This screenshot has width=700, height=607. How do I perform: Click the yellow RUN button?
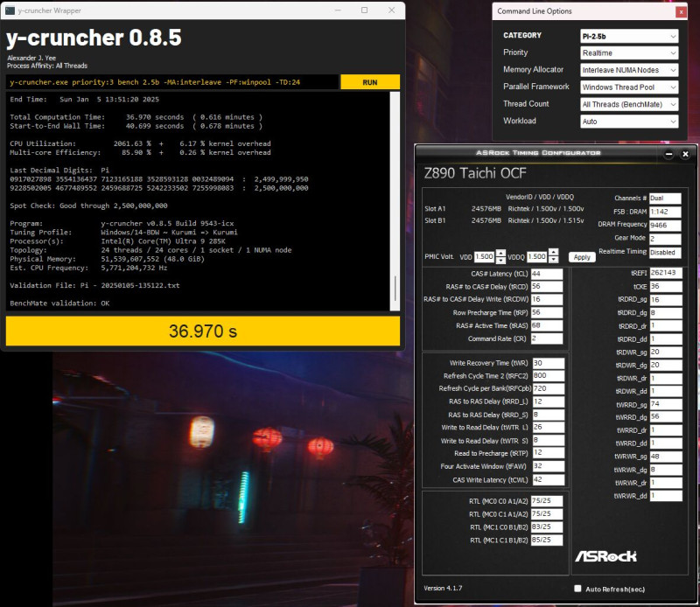[x=369, y=82]
